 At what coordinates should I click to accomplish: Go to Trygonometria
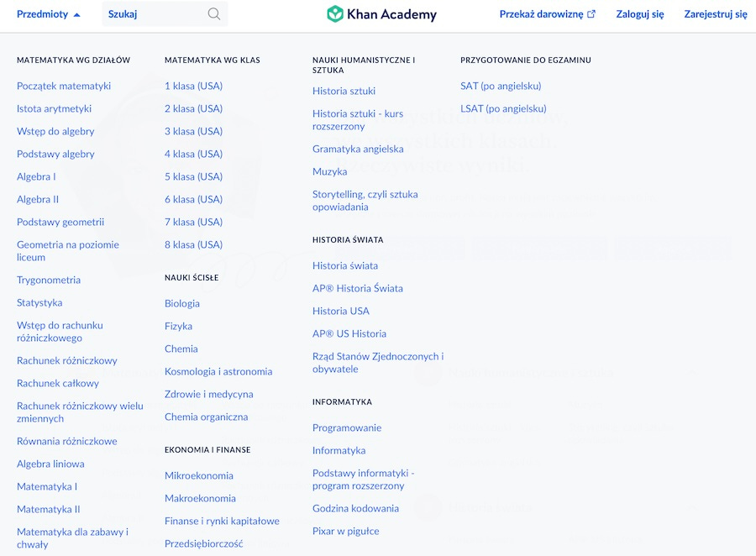(x=49, y=280)
